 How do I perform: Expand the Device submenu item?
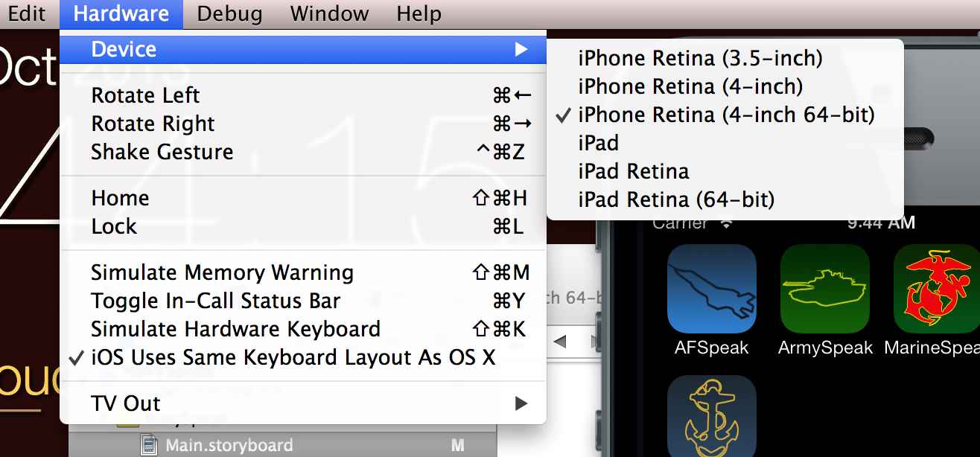click(303, 49)
